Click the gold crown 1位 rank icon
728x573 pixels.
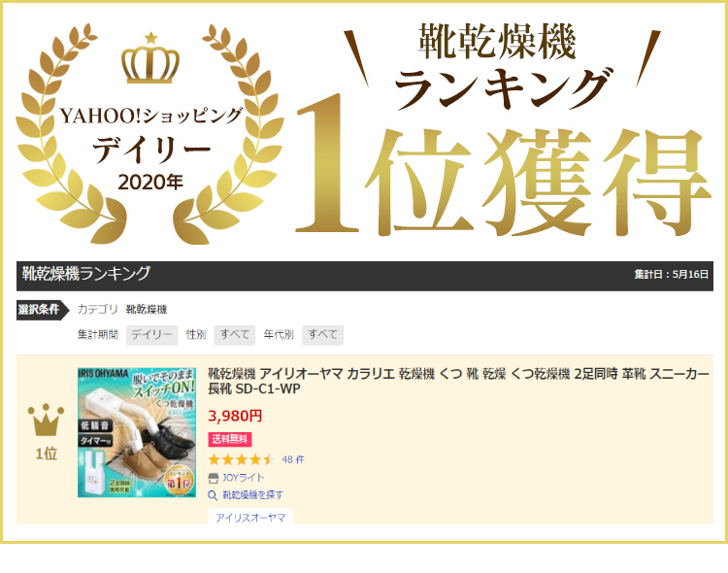(46, 420)
